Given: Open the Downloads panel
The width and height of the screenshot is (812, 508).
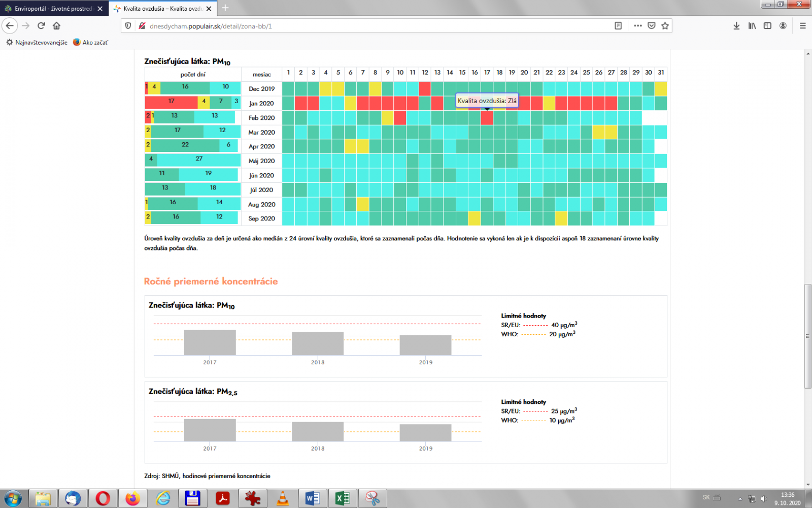Looking at the screenshot, I should tap(736, 26).
